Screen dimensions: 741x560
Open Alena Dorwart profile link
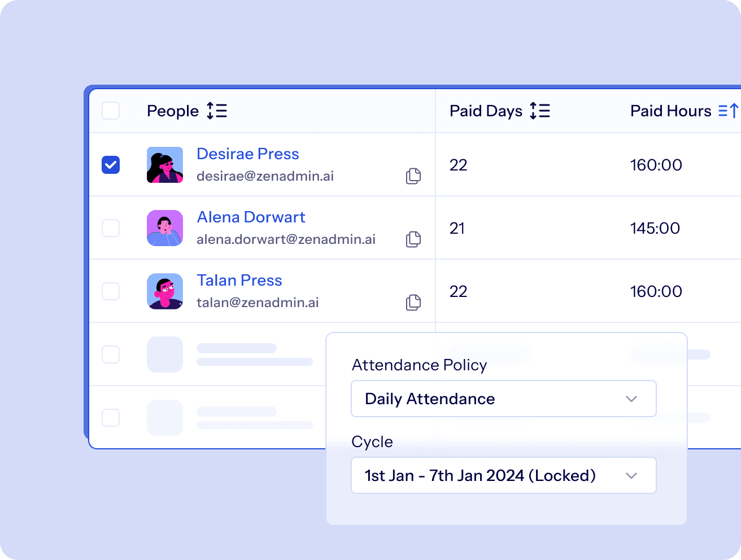(x=251, y=217)
